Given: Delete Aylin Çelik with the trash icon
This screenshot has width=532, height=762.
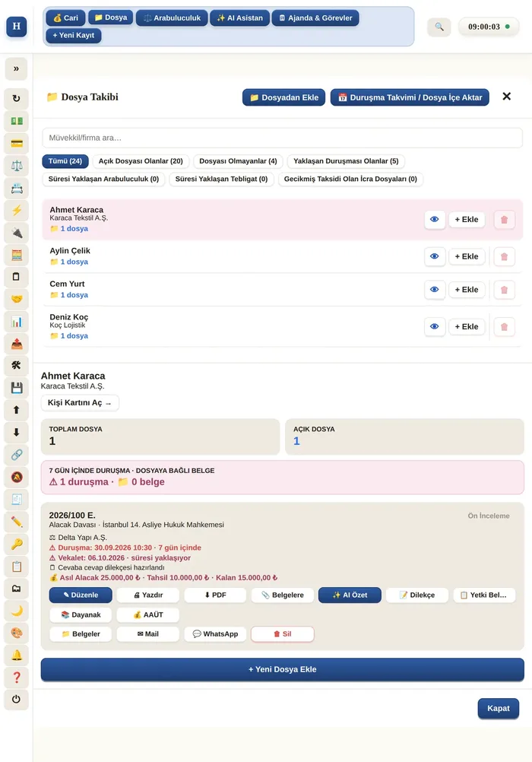Looking at the screenshot, I should pos(505,256).
